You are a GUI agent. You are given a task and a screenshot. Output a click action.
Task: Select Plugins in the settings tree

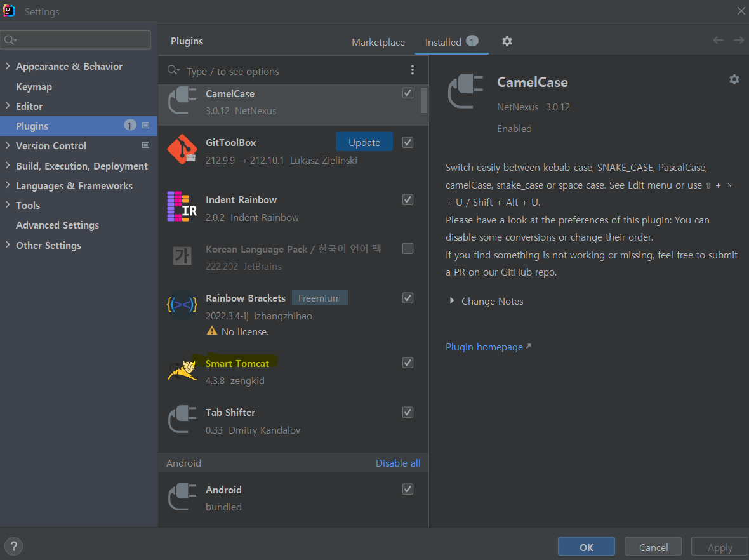[78, 126]
